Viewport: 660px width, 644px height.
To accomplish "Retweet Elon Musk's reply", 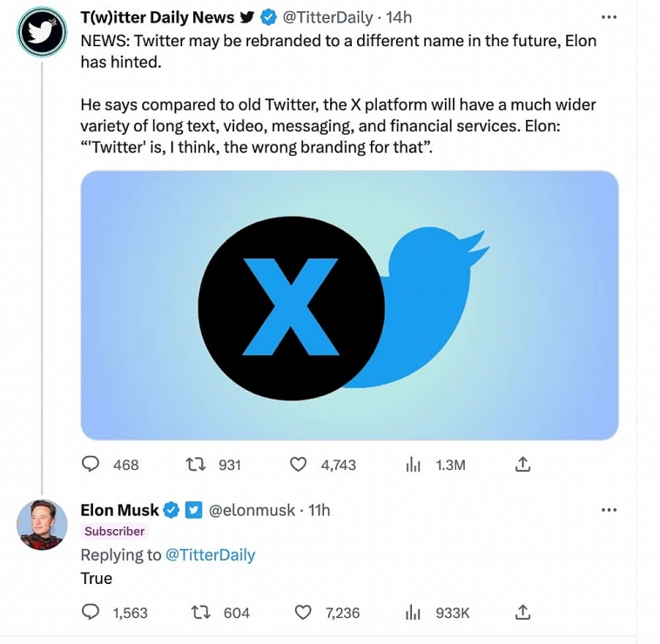I will [200, 613].
